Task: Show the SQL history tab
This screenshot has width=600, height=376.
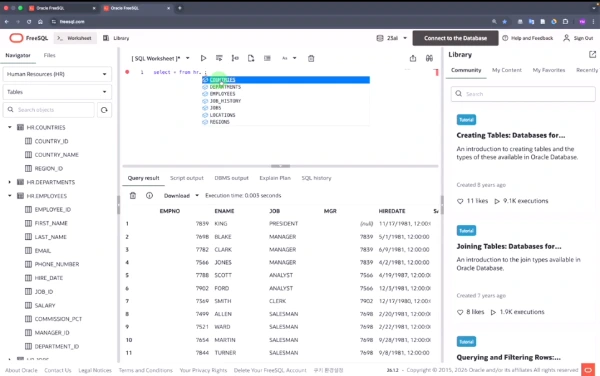Action: (316, 178)
